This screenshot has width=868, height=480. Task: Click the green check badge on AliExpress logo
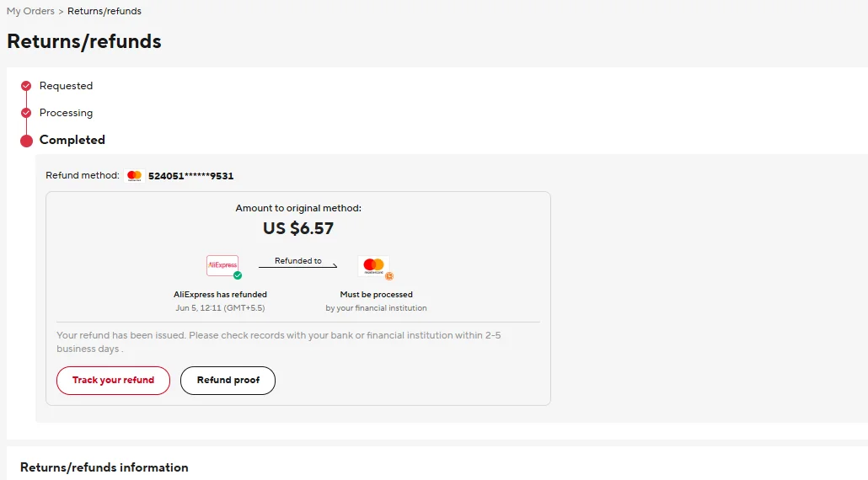click(x=238, y=275)
